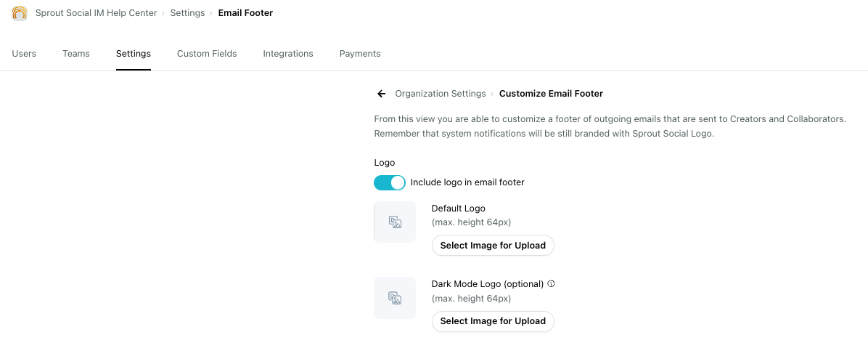Open the Custom Fields tab

tap(207, 54)
